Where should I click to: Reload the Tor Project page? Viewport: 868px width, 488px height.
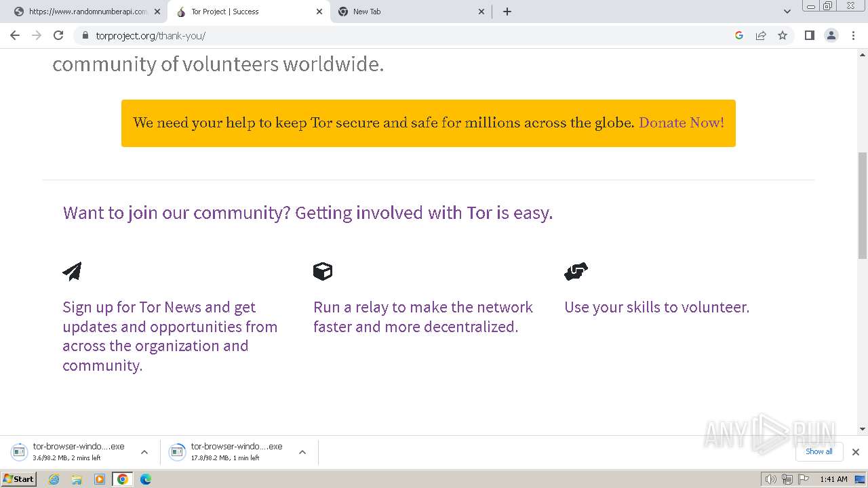coord(58,35)
